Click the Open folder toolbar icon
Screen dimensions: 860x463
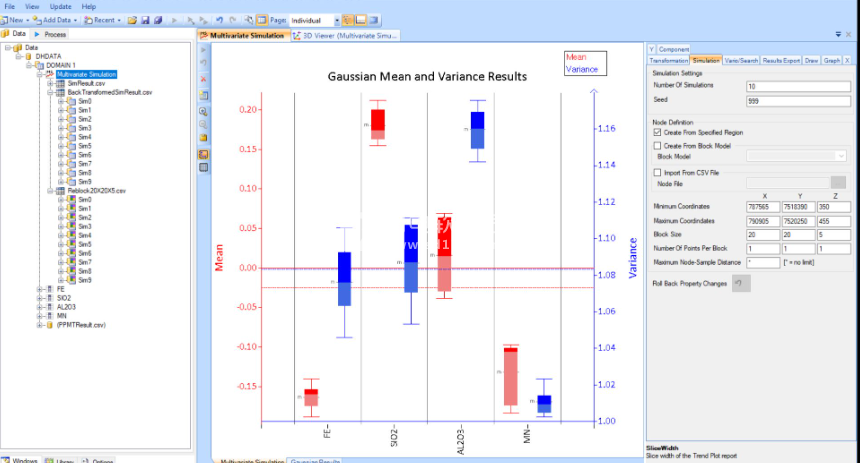133,20
